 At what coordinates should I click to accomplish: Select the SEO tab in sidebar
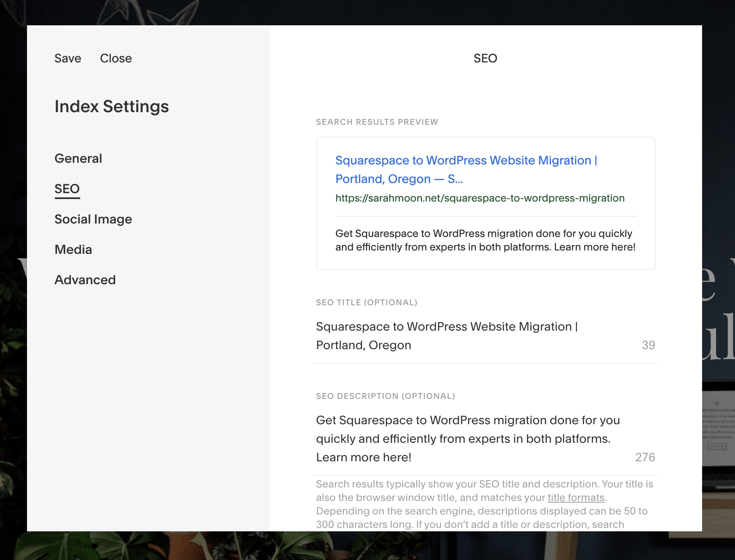point(67,189)
